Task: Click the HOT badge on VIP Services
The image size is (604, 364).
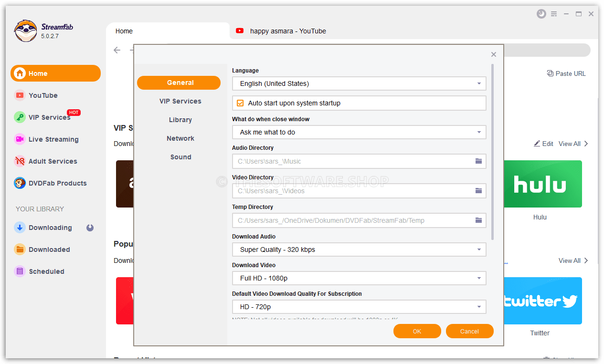Action: (74, 113)
